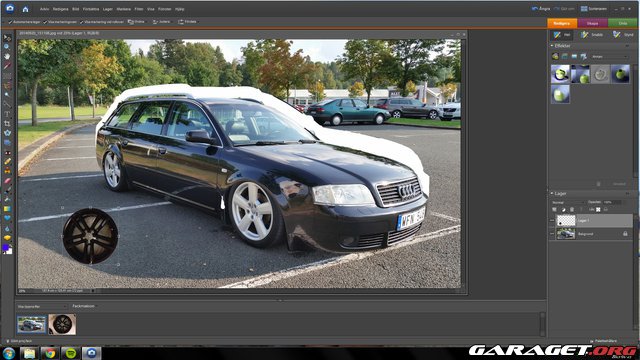Toggle visibility of Bakgrund layer
640x360 pixels.
[x=552, y=234]
